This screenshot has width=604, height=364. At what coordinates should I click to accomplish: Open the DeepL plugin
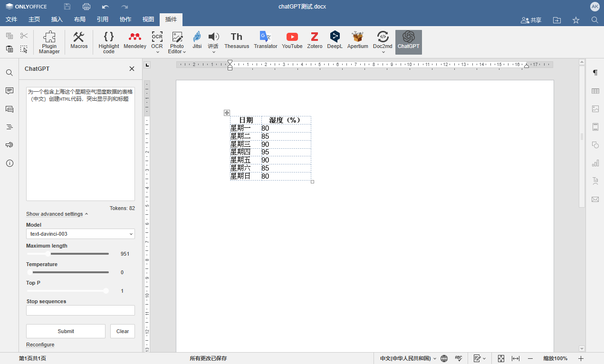pos(335,40)
